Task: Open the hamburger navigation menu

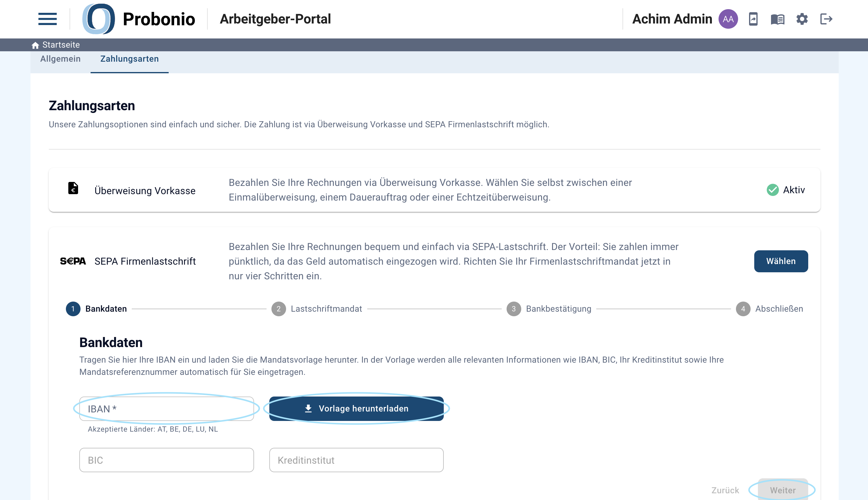Action: point(47,19)
